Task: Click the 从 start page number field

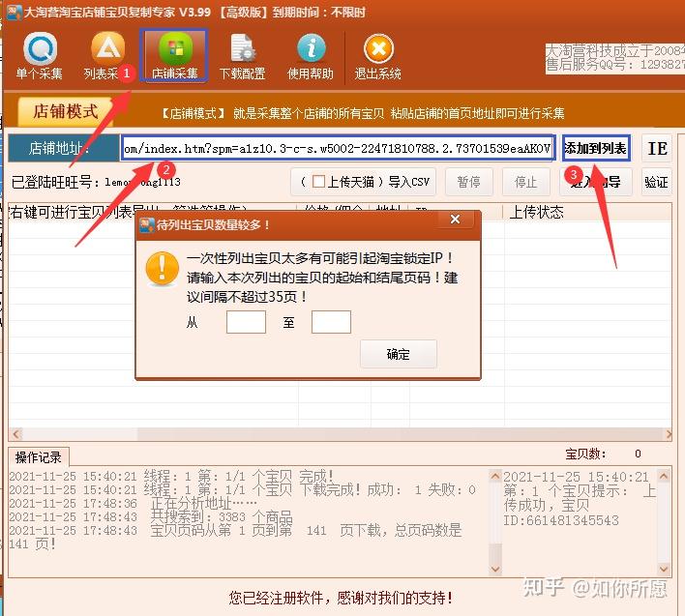Action: tap(246, 322)
